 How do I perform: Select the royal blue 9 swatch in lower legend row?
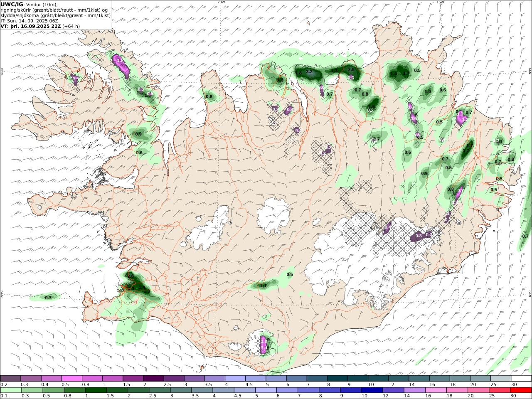[351, 390]
